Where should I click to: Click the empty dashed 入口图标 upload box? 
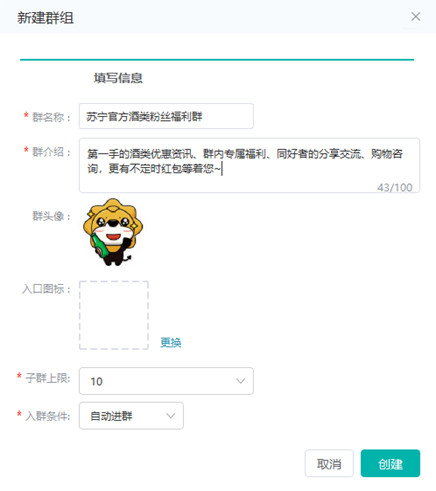click(x=114, y=315)
